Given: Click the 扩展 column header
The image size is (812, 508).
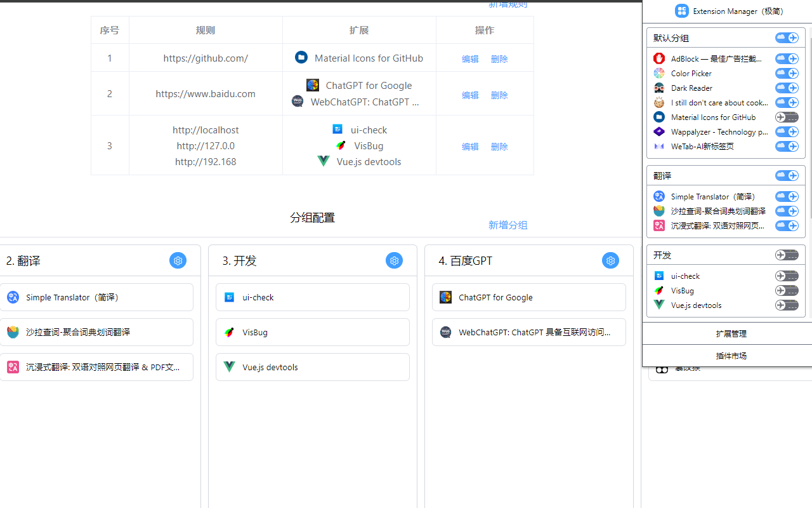Looking at the screenshot, I should [359, 30].
